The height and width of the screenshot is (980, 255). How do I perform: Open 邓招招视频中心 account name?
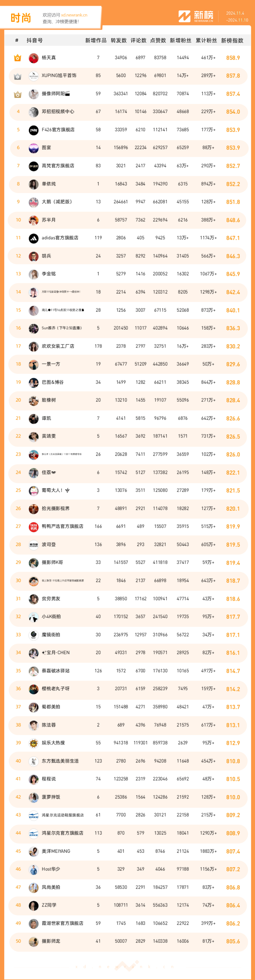58,112
